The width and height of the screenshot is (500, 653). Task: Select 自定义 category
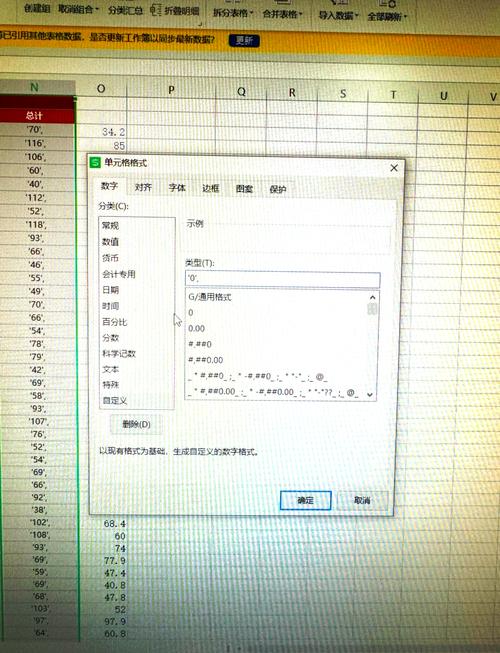tap(137, 401)
